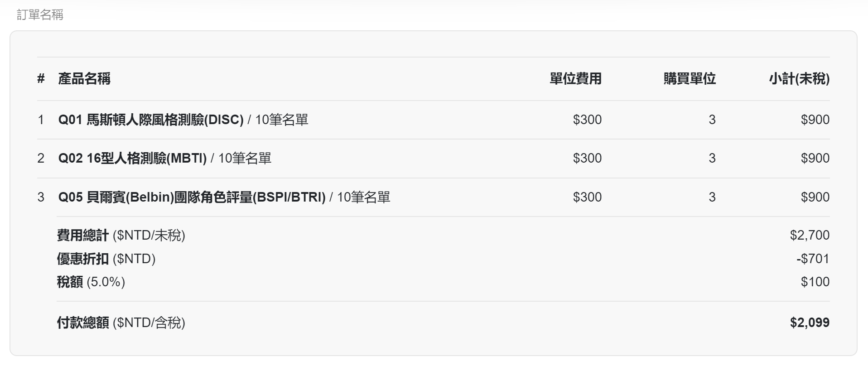Click the $900 subtotal for Belbin row
The image size is (868, 366).
[815, 197]
